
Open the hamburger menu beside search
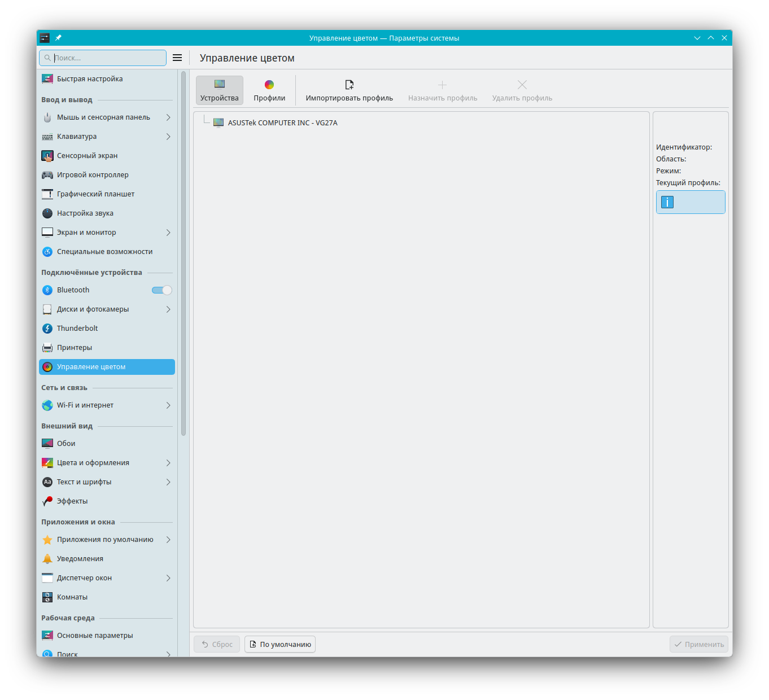pos(177,58)
